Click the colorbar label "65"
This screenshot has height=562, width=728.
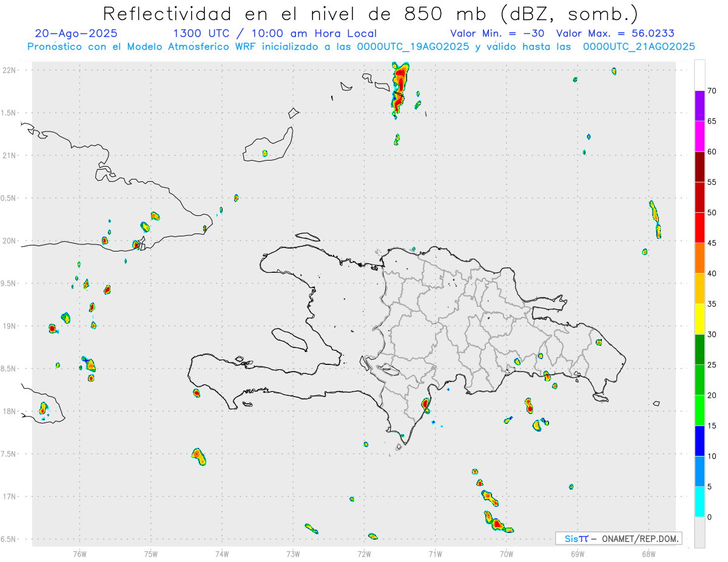click(712, 121)
